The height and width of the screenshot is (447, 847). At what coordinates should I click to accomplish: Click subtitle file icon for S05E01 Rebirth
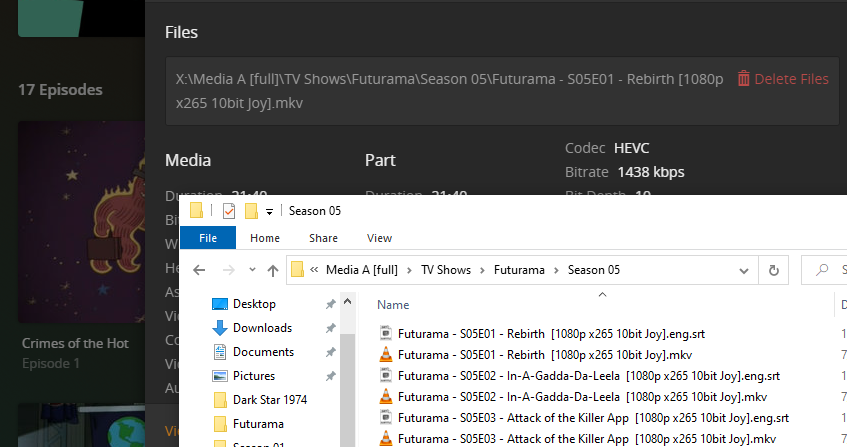pos(386,334)
